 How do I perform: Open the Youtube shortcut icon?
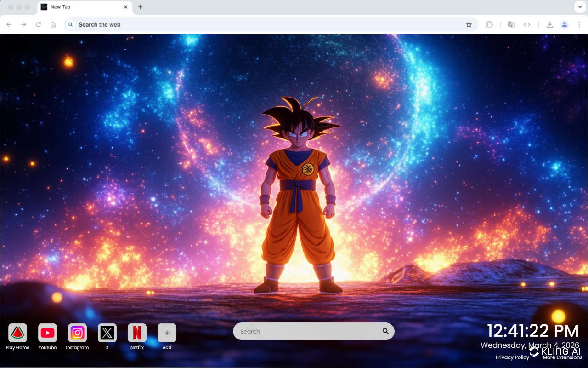[47, 333]
